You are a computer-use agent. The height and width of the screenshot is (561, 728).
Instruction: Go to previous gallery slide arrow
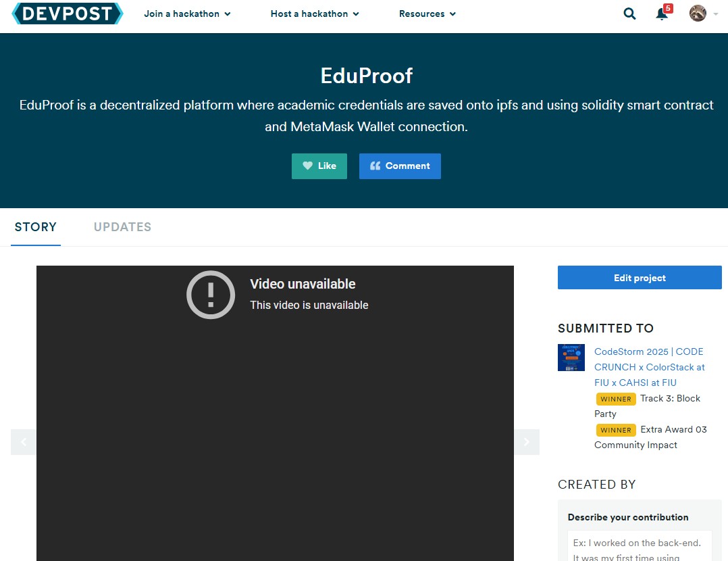[x=24, y=442]
